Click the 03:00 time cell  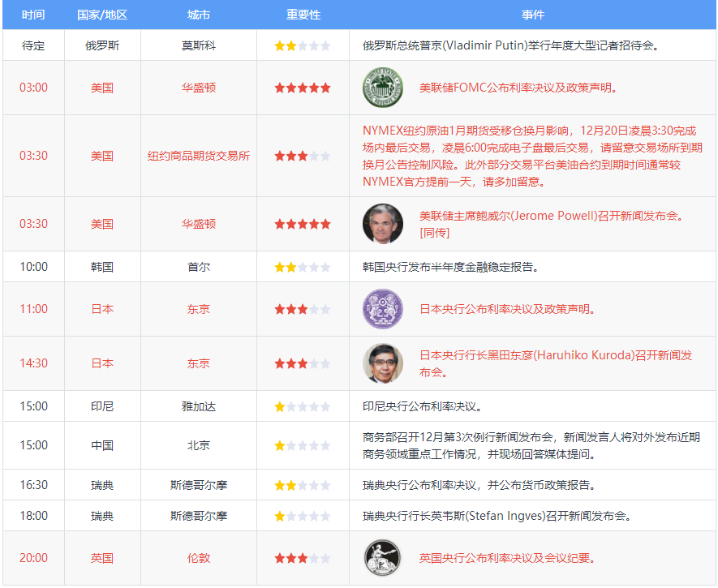(33, 88)
